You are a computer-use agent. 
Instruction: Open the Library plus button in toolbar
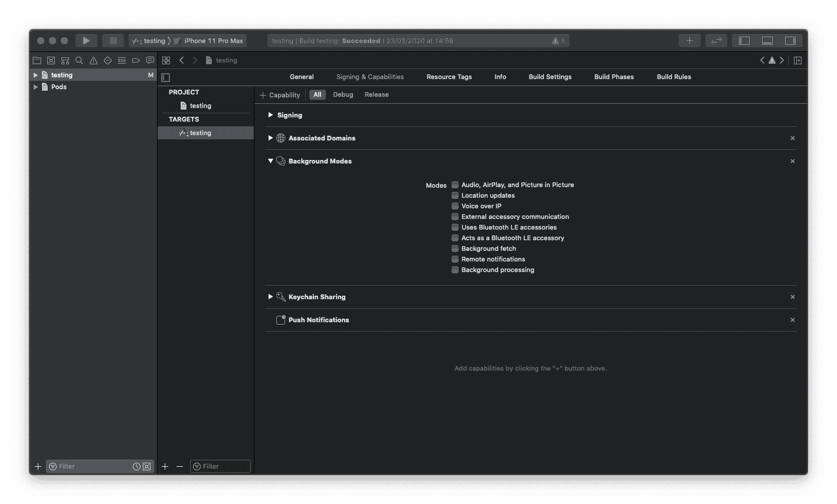[689, 41]
